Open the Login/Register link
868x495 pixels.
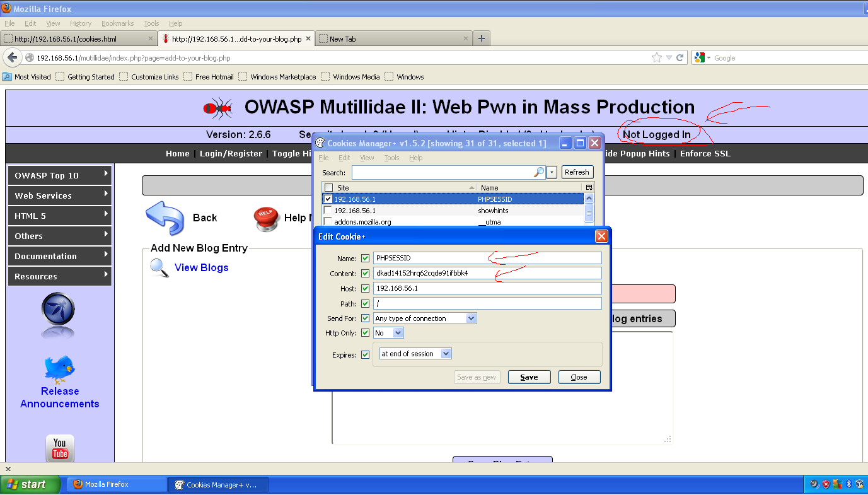click(231, 153)
